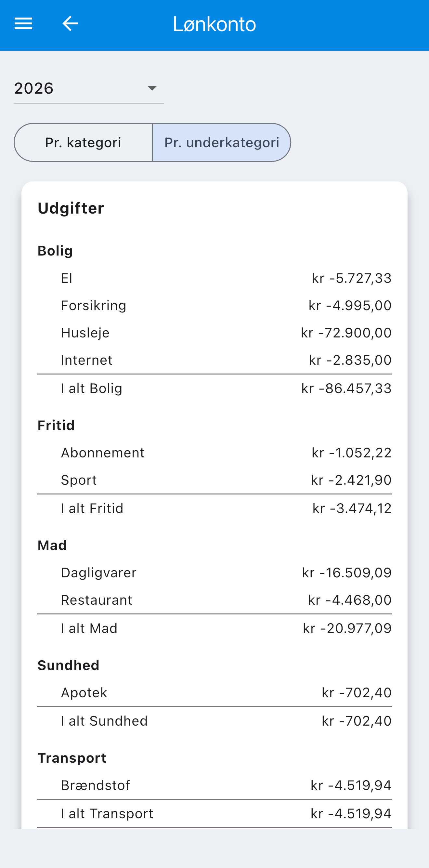Image resolution: width=429 pixels, height=868 pixels.
Task: Open the El subcategory row
Action: point(214,278)
